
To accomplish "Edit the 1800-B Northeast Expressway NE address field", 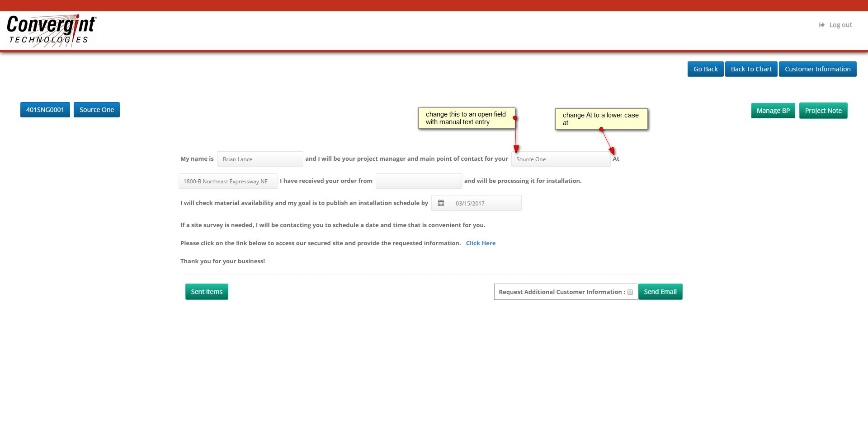I will 228,181.
